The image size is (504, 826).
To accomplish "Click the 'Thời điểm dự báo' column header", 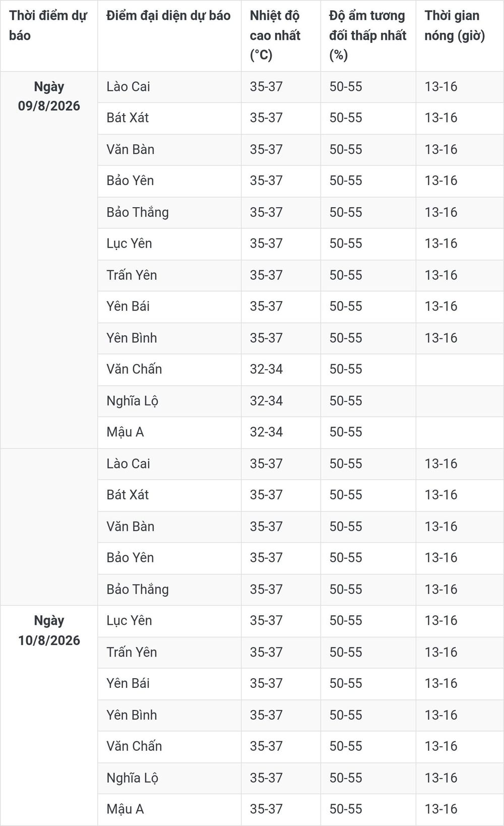I will point(49,36).
